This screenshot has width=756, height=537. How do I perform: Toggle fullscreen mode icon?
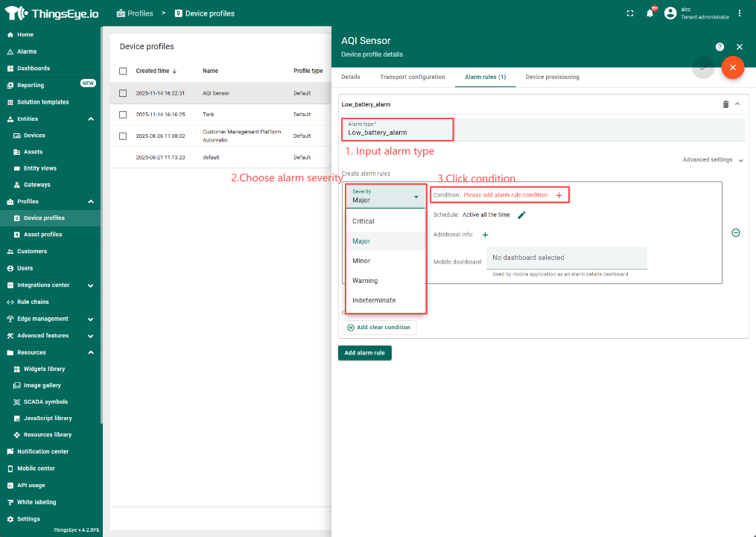coord(630,13)
